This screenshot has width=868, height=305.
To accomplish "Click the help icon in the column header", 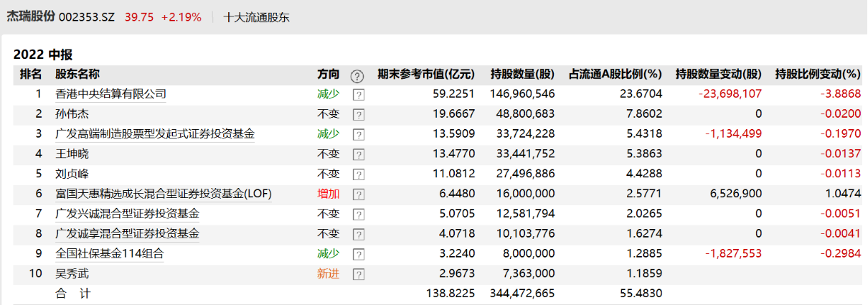I will 357,75.
